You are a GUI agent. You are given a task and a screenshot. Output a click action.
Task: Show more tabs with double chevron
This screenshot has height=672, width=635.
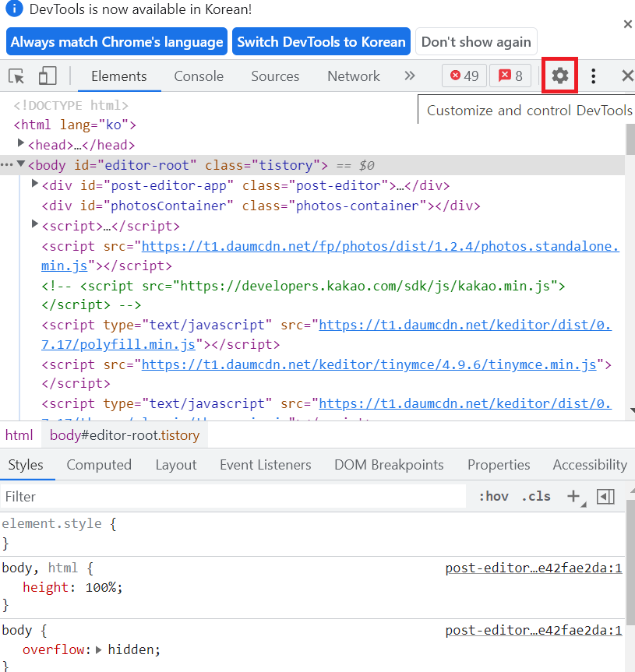(410, 76)
